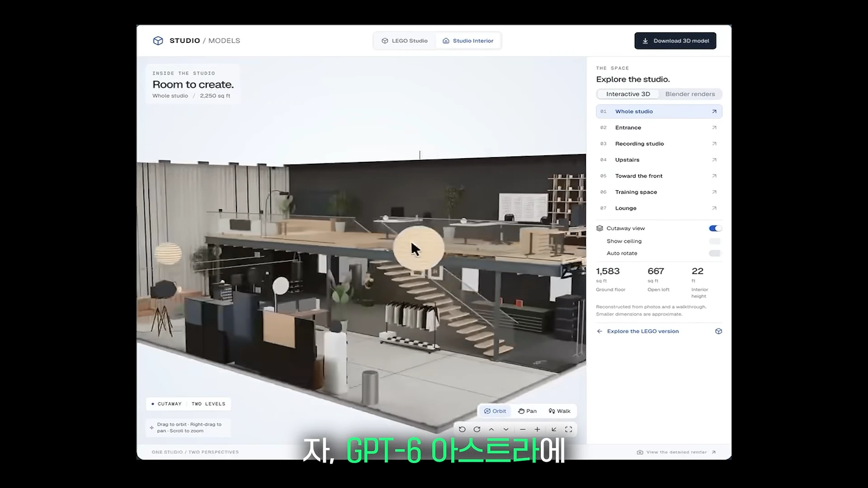Screen dimensions: 868x488
Task: Click the 1,583 ground floor value
Action: coord(608,271)
